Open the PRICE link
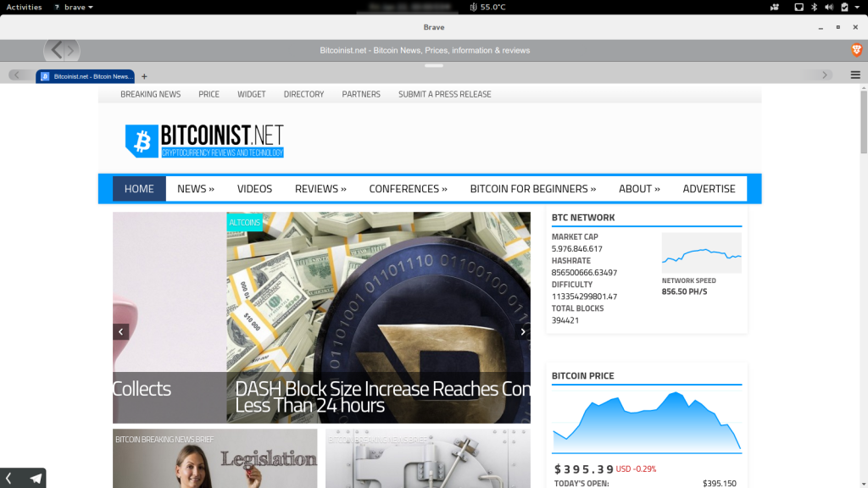 (209, 94)
